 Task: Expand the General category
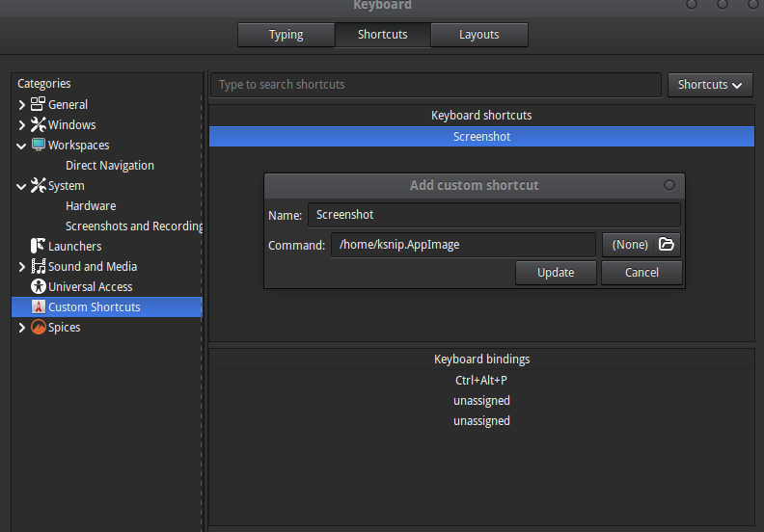(21, 104)
